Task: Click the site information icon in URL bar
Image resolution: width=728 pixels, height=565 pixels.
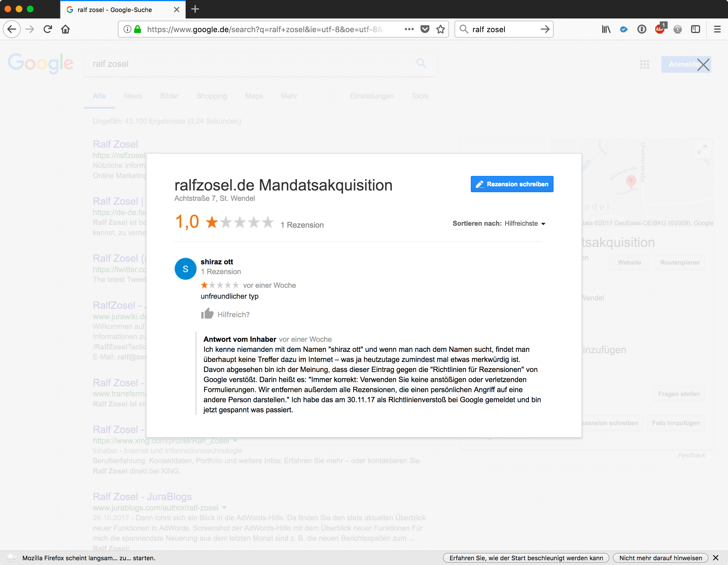Action: 127,29
